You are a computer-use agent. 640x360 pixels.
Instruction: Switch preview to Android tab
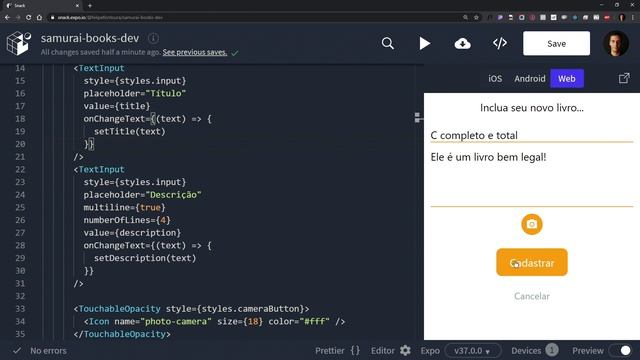[x=529, y=78]
